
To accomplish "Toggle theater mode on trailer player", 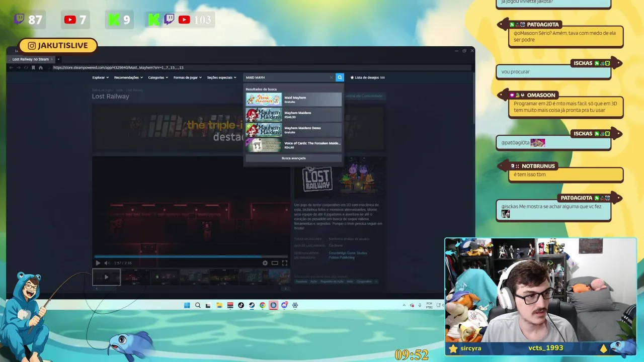I will (x=275, y=263).
